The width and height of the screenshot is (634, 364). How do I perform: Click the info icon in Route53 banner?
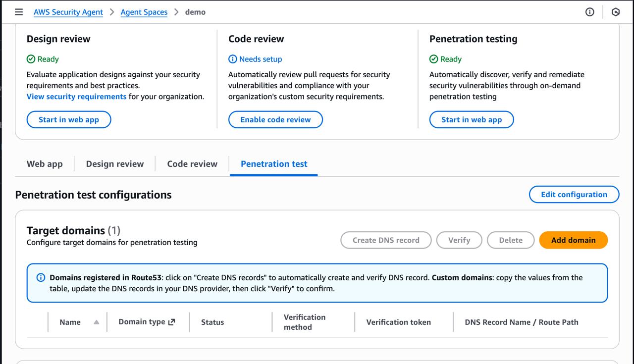click(41, 278)
